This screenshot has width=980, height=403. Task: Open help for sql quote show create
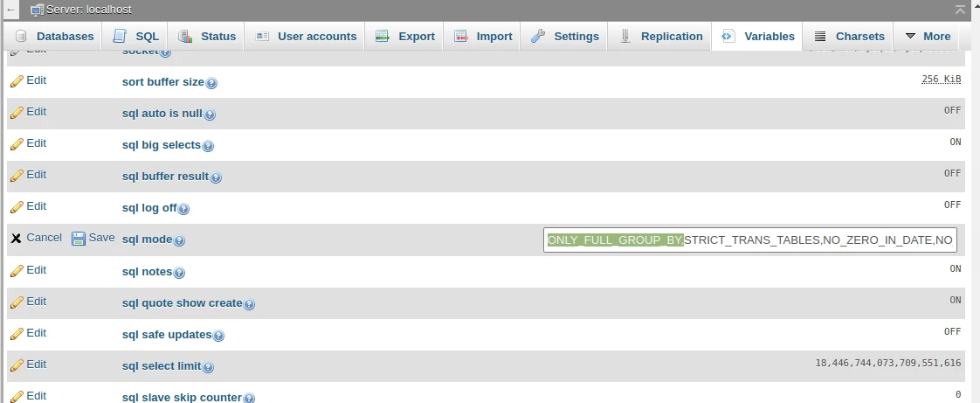(x=249, y=304)
